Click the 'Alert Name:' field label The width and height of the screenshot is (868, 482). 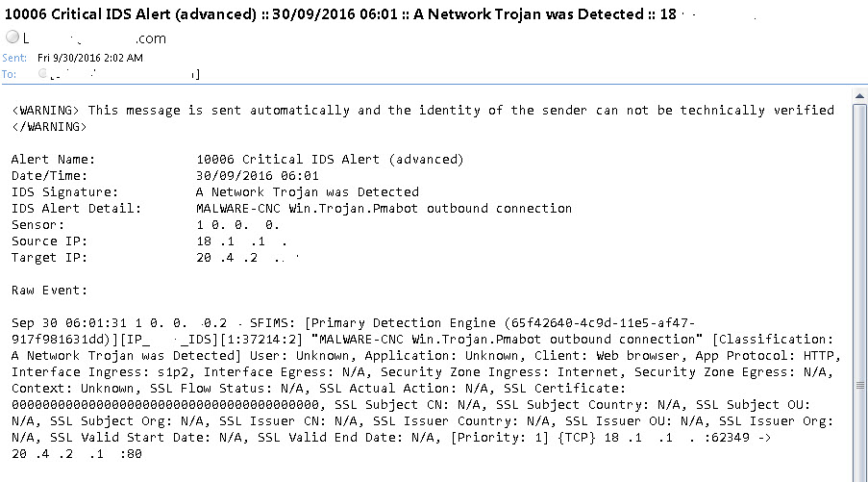tap(52, 159)
